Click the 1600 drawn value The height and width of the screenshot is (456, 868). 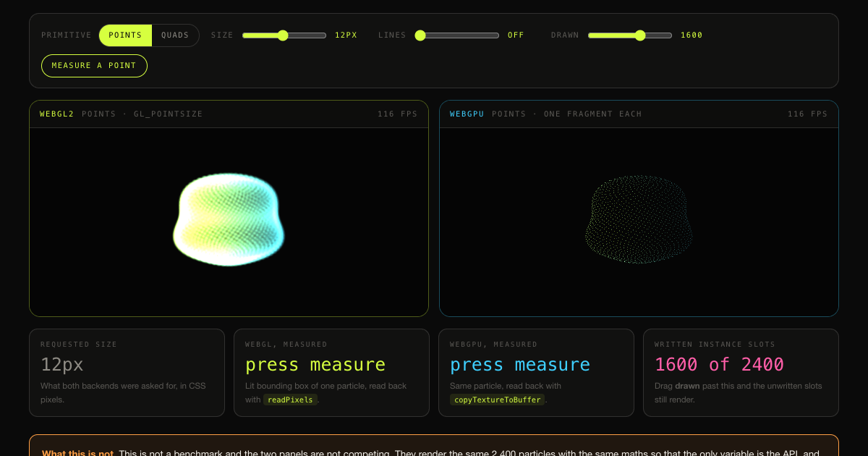pyautogui.click(x=692, y=35)
